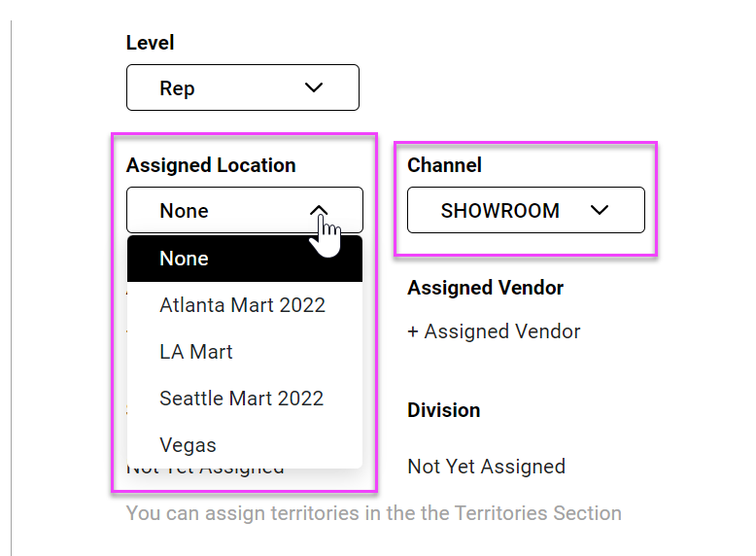Click the Assigned Location label
This screenshot has height=556, width=756.
point(211,165)
